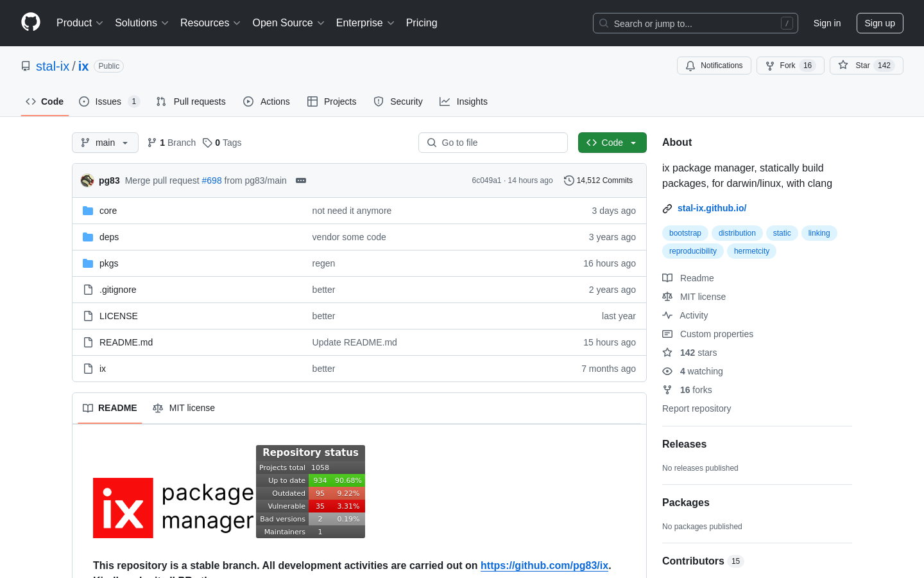Viewport: 924px width, 578px height.
Task: Click the reproducibility topic tag
Action: point(693,251)
